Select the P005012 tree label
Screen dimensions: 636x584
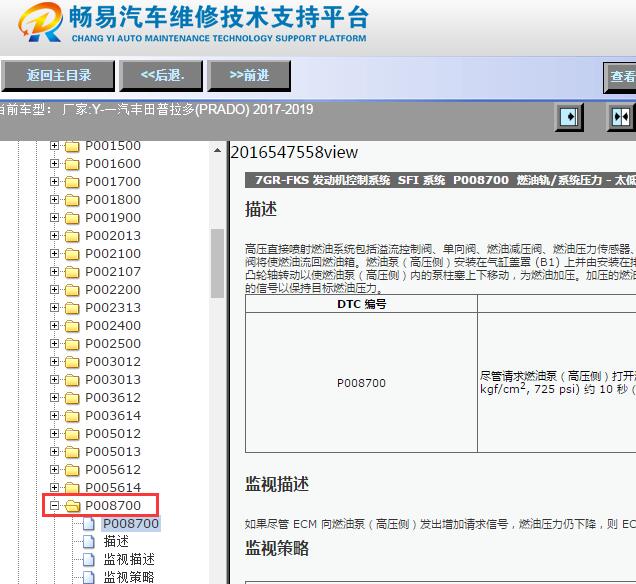point(113,434)
